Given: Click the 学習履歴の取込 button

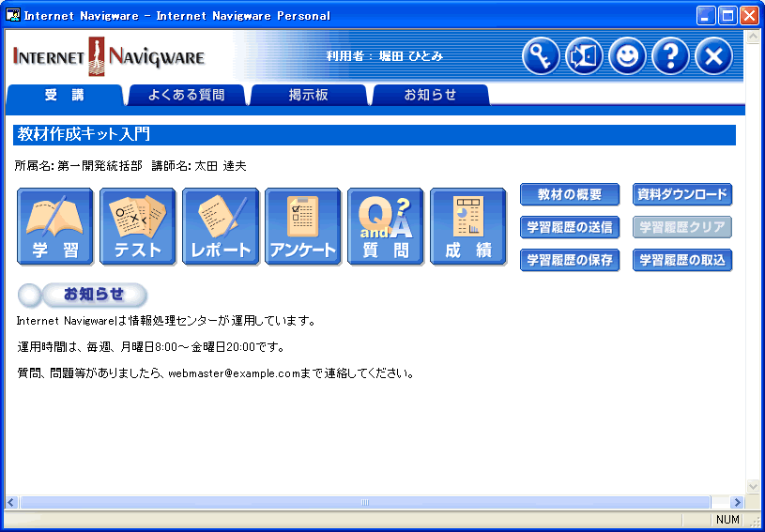Looking at the screenshot, I should [682, 260].
